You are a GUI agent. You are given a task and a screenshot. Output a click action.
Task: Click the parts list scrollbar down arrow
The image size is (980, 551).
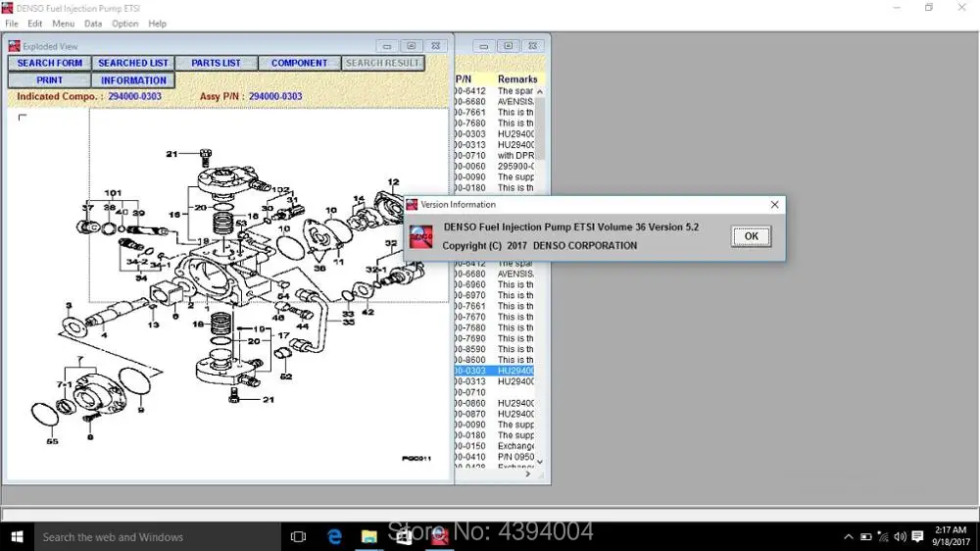pos(540,462)
